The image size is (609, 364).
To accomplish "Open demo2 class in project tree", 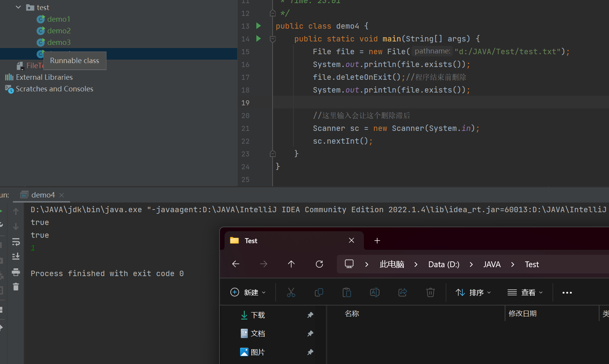I will (x=58, y=31).
